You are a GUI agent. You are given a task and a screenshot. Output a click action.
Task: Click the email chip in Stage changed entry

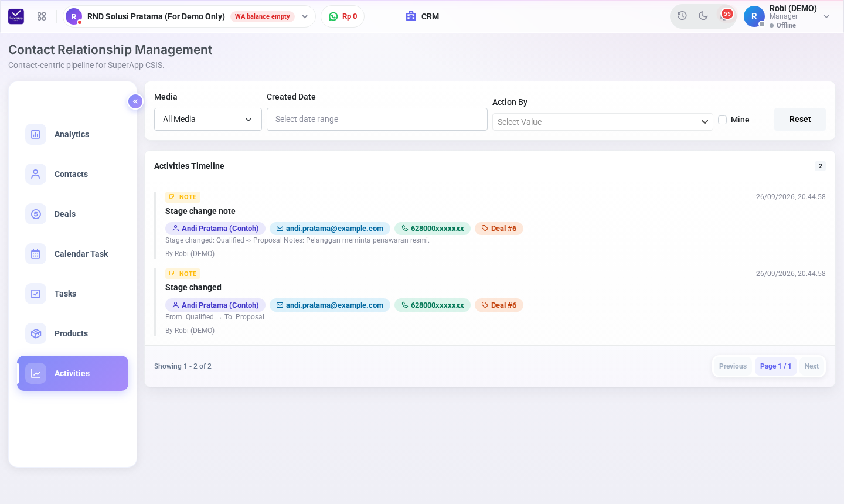click(x=330, y=305)
